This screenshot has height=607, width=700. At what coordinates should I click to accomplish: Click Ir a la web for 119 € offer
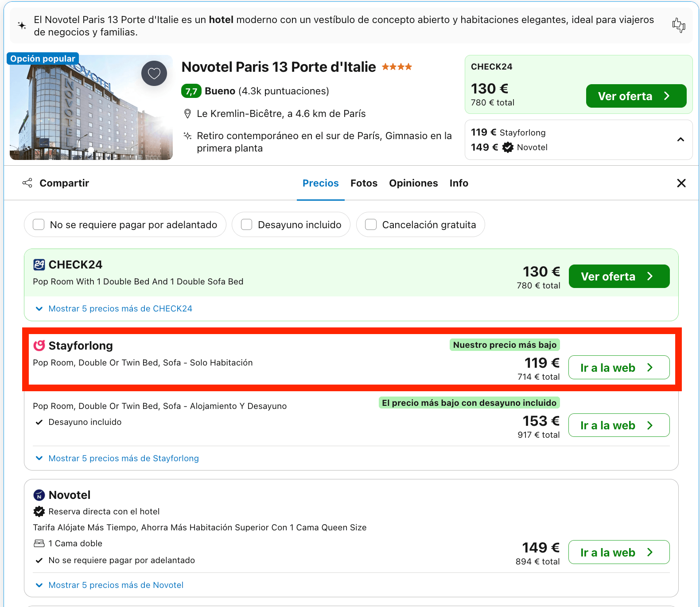pyautogui.click(x=619, y=367)
